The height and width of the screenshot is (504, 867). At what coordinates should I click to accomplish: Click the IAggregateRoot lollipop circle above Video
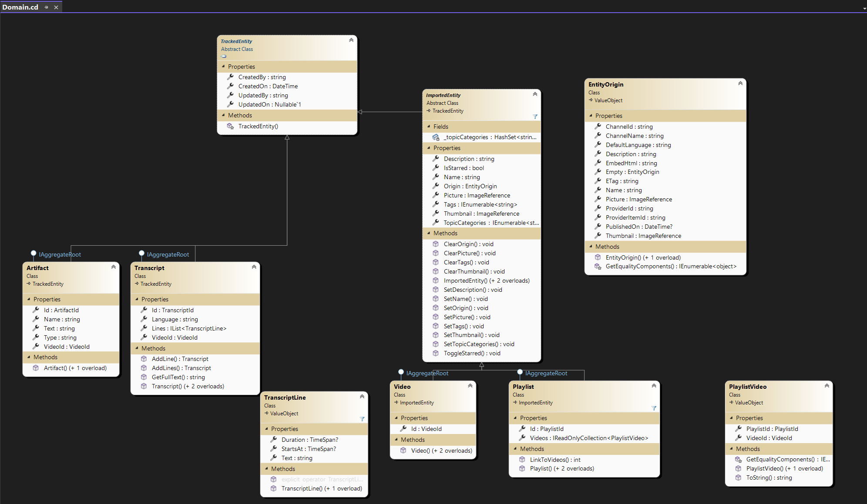pos(401,372)
